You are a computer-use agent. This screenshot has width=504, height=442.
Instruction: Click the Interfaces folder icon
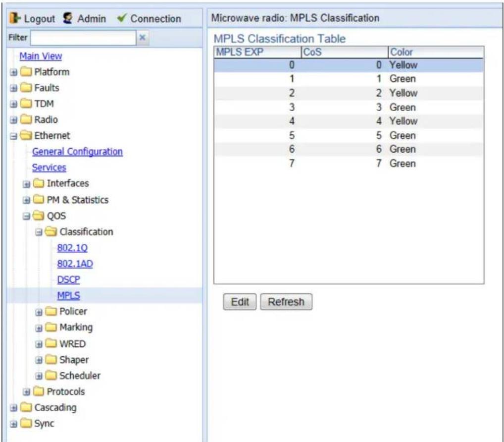tap(39, 183)
